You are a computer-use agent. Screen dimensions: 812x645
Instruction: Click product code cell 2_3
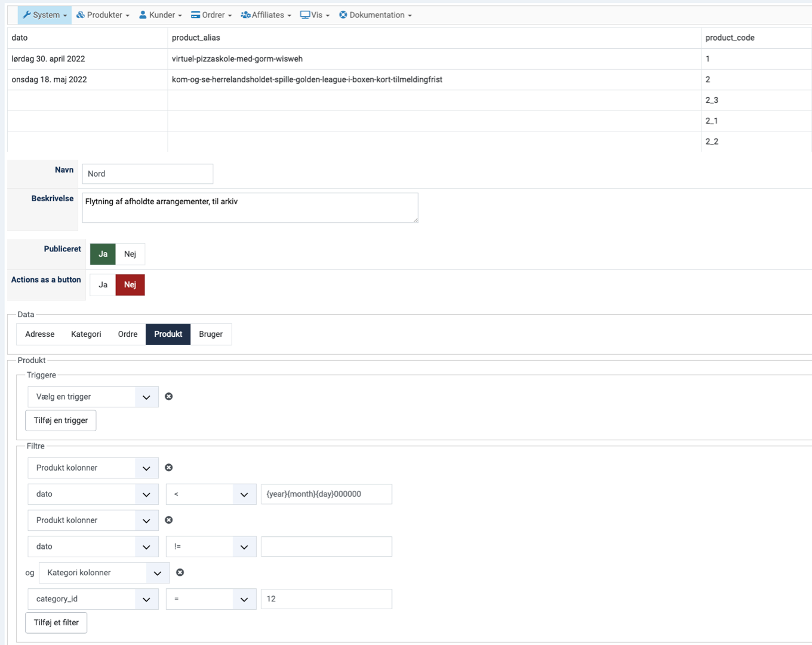click(756, 100)
